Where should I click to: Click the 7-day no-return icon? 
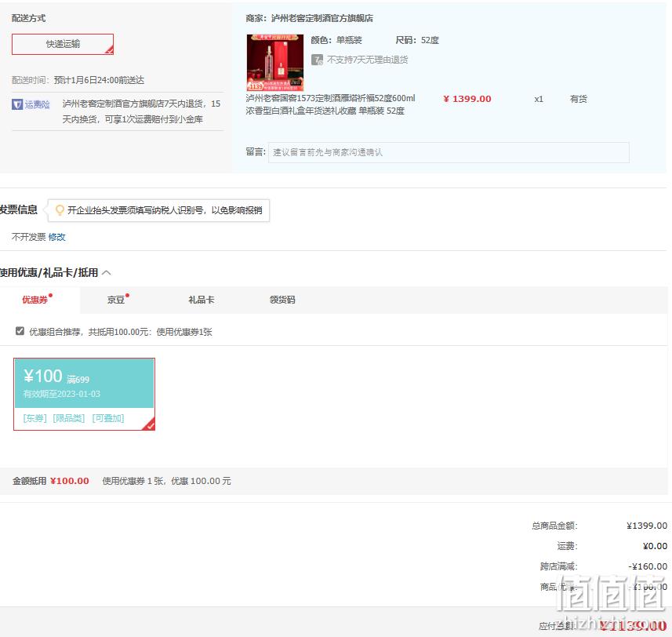(x=317, y=60)
